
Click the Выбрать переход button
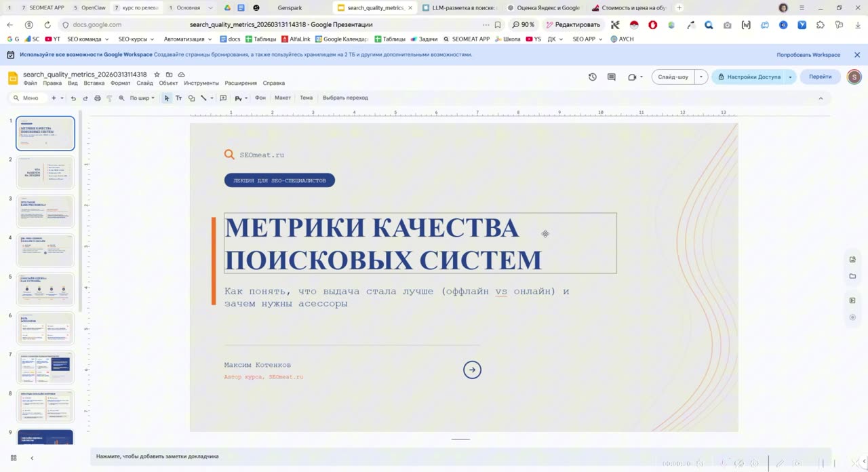(345, 98)
